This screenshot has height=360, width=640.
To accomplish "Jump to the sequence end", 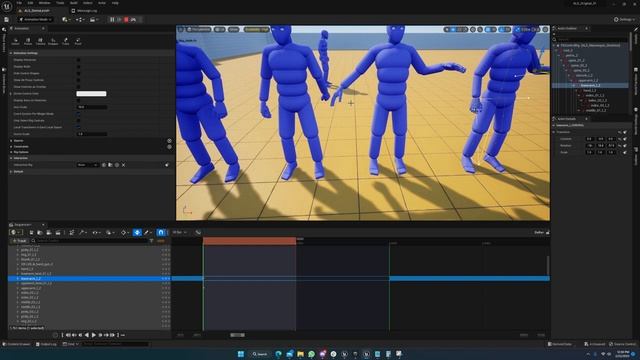I will tap(112, 335).
